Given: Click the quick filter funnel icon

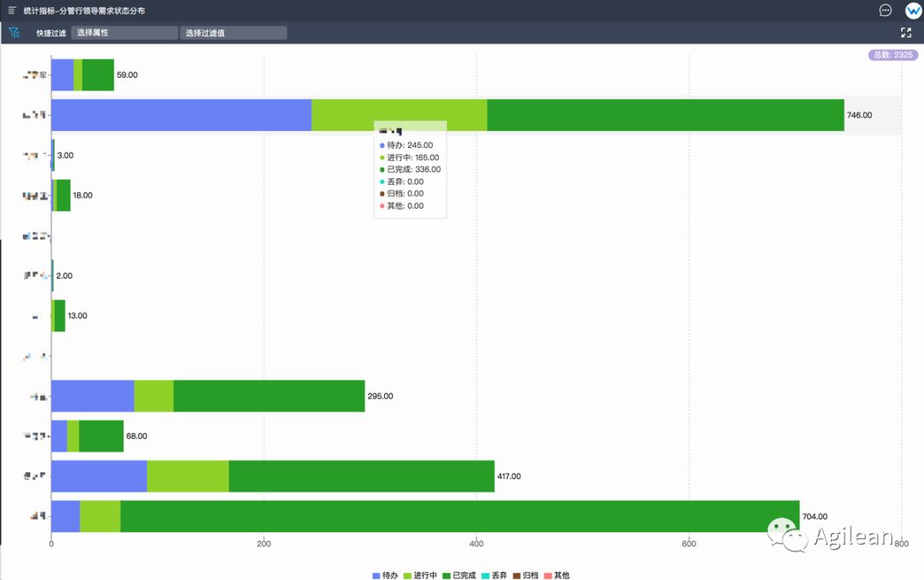Looking at the screenshot, I should 15,33.
